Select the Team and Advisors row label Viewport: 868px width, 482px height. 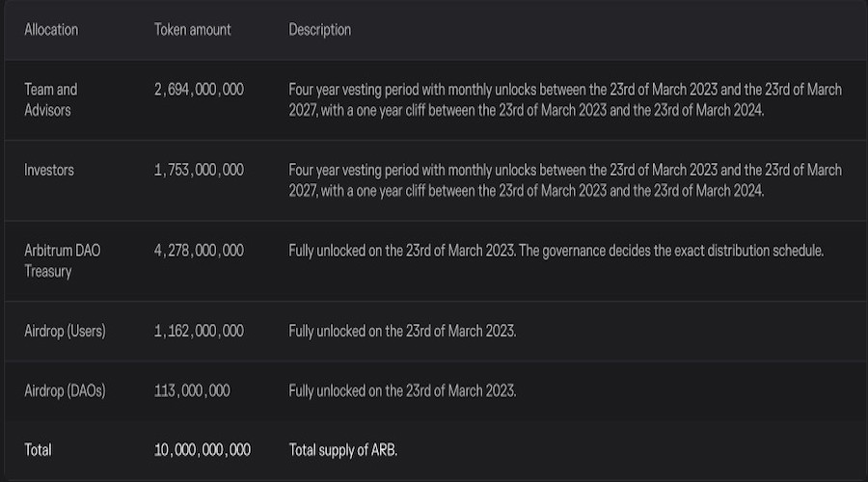[51, 99]
